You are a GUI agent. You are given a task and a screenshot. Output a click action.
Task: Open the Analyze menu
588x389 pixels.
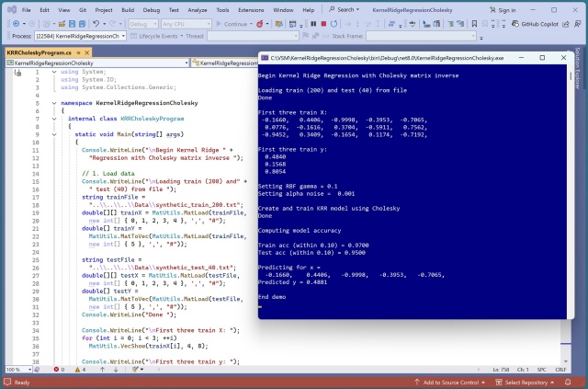pos(198,10)
